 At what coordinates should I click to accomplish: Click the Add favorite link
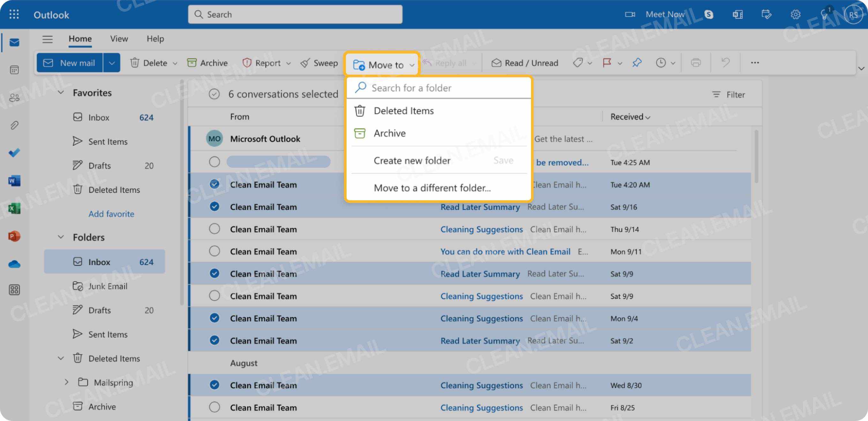coord(111,214)
